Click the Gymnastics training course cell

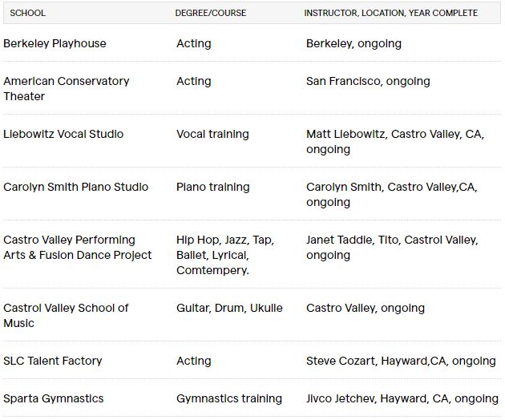(x=229, y=398)
